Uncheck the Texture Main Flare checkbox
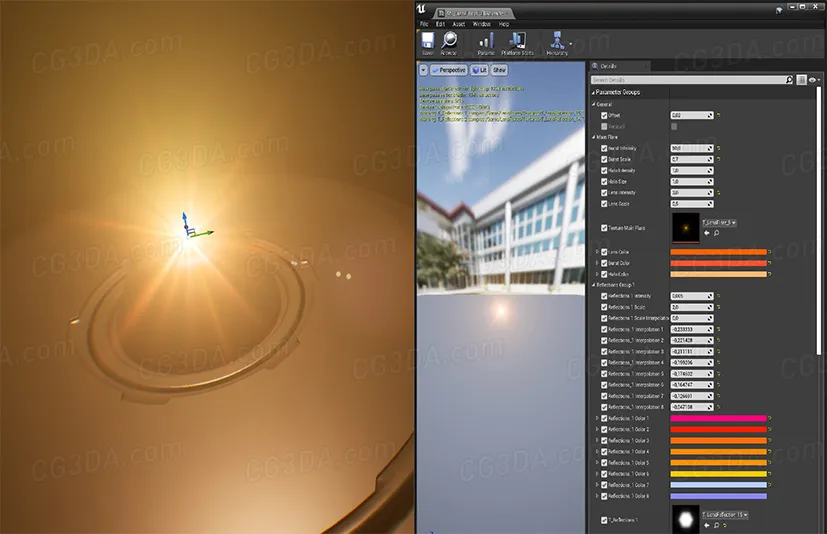The width and height of the screenshot is (827, 534). click(x=604, y=228)
